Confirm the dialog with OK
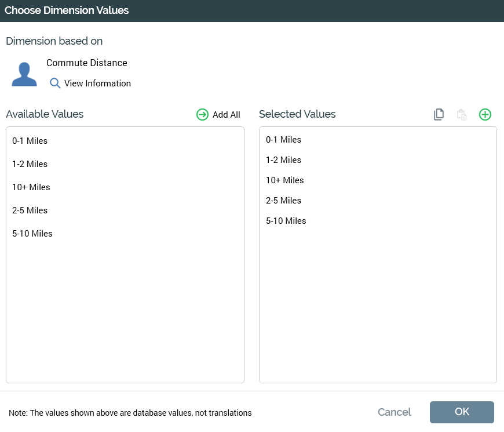 462,412
